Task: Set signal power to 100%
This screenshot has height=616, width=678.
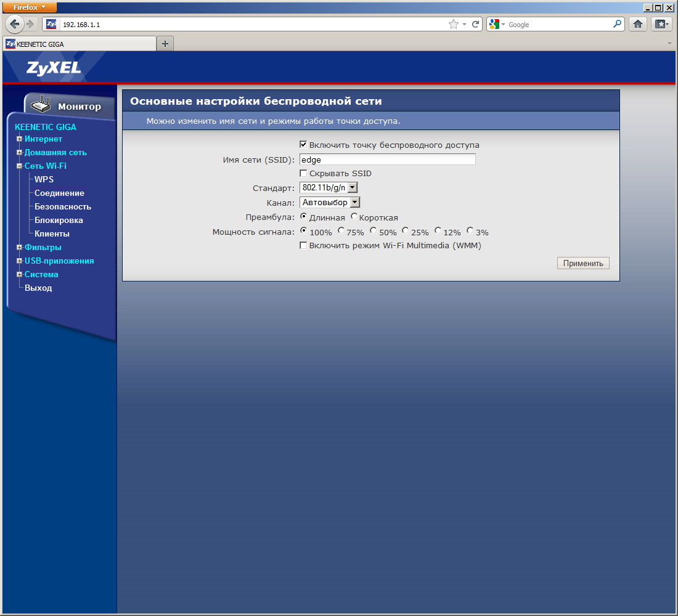Action: (x=303, y=230)
